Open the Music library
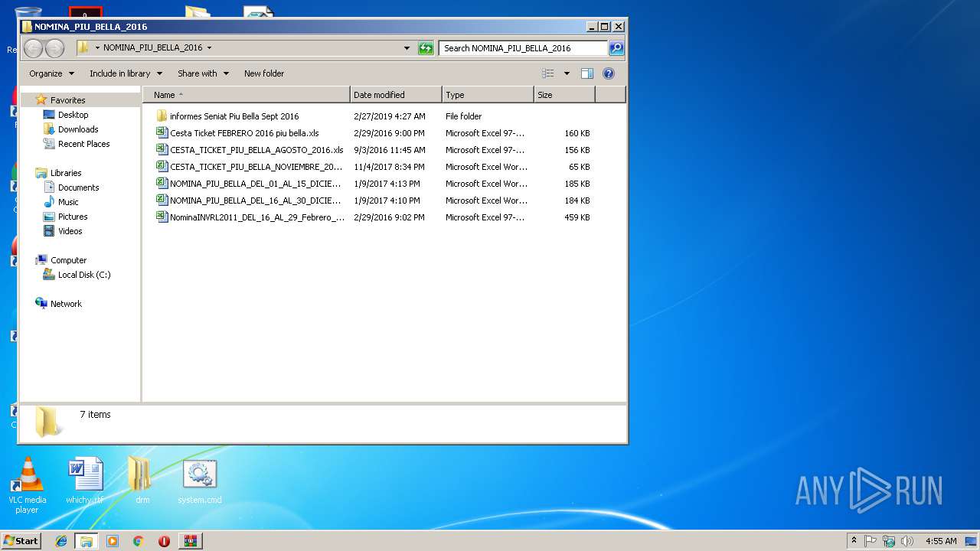The height and width of the screenshot is (551, 980). tap(68, 202)
